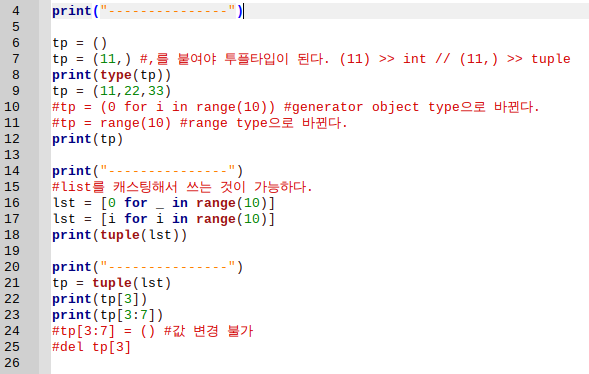Click the dashed print statement on line 14
The height and width of the screenshot is (374, 589).
coord(148,171)
